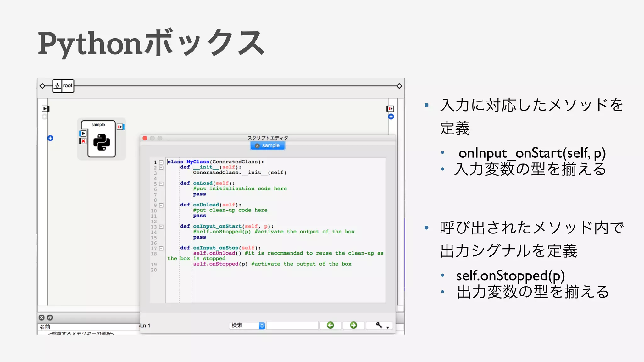Click the 出力変数の型を揃える bullet
Viewport: 644px width, 362px height.
coord(533,292)
